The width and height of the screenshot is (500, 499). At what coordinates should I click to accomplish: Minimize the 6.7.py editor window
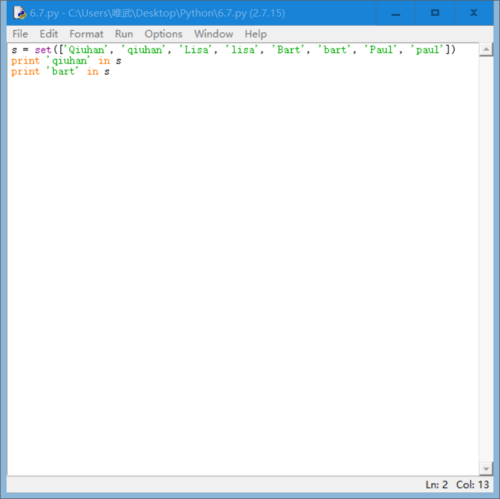click(x=396, y=14)
